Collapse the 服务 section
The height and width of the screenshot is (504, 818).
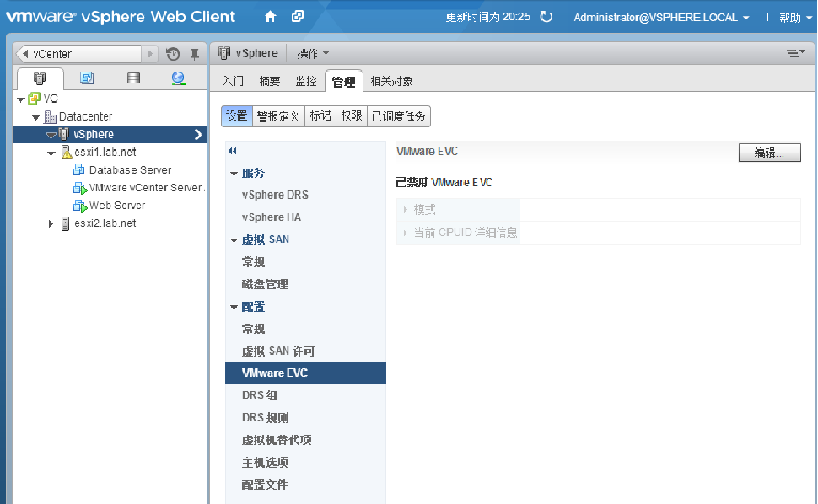[x=234, y=174]
